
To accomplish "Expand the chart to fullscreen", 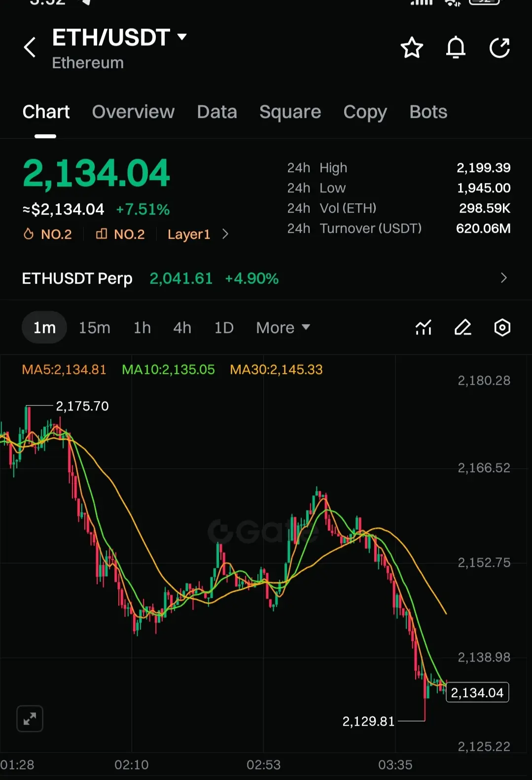I will tap(30, 719).
